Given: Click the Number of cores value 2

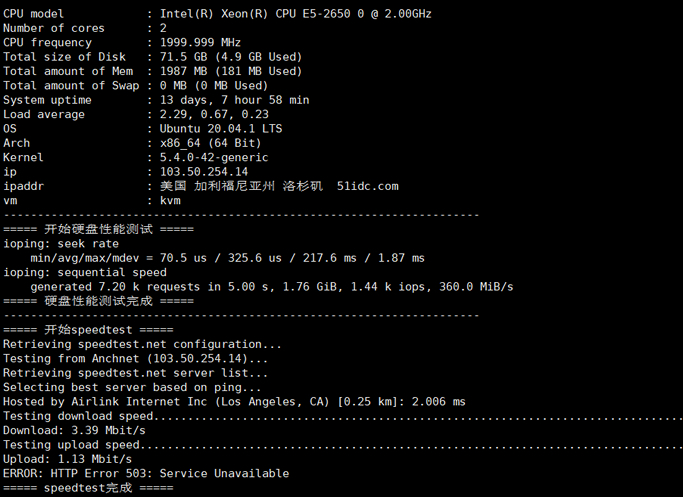Looking at the screenshot, I should [163, 28].
